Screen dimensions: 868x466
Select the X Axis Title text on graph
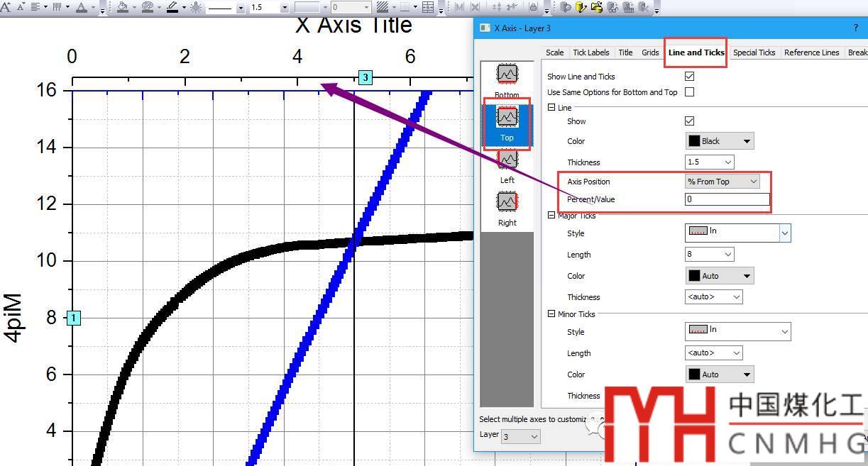[353, 26]
